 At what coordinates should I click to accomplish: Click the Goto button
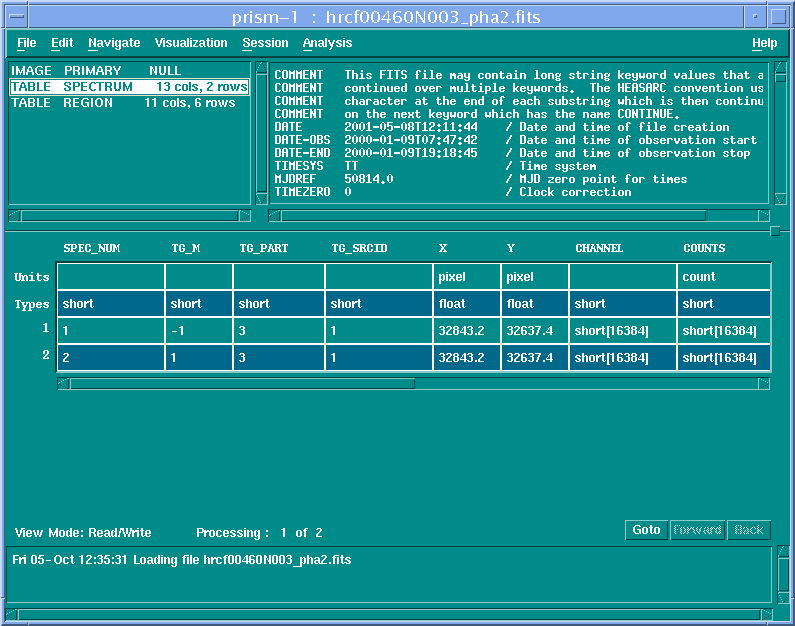646,530
